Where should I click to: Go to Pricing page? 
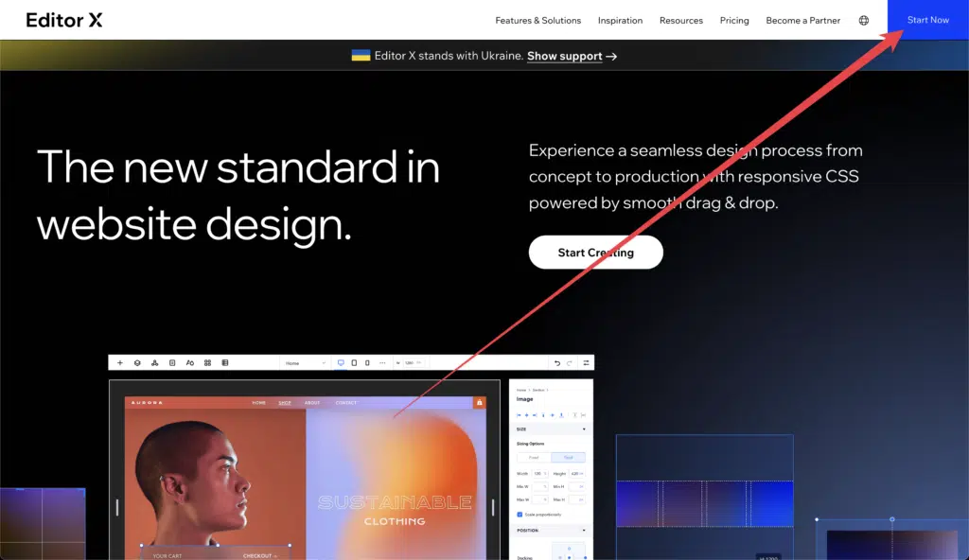734,21
